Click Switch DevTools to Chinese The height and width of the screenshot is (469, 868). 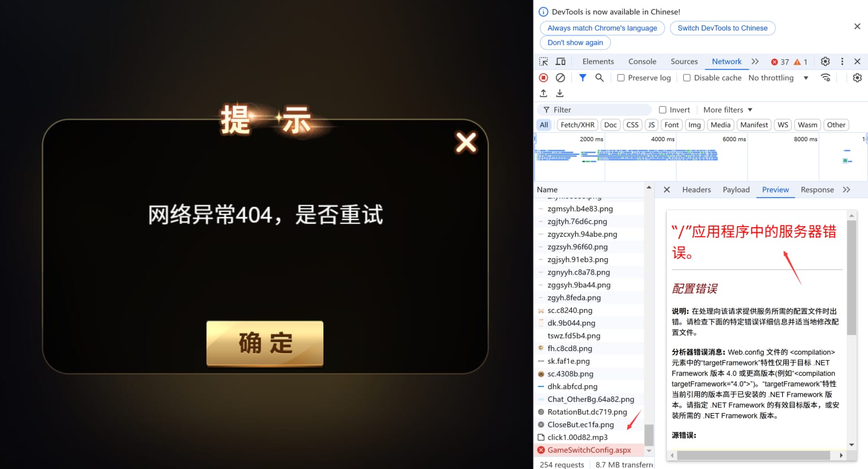point(723,28)
